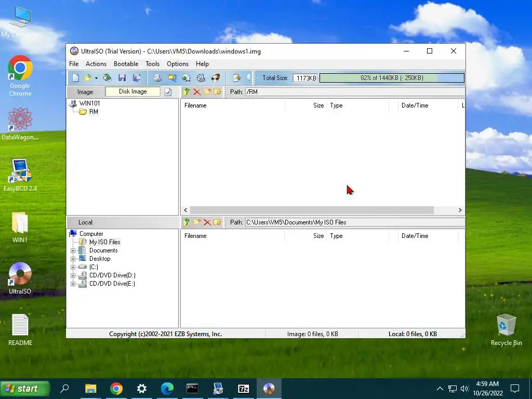This screenshot has width=532, height=399.
Task: Click the Disk Image type field
Action: pos(132,91)
